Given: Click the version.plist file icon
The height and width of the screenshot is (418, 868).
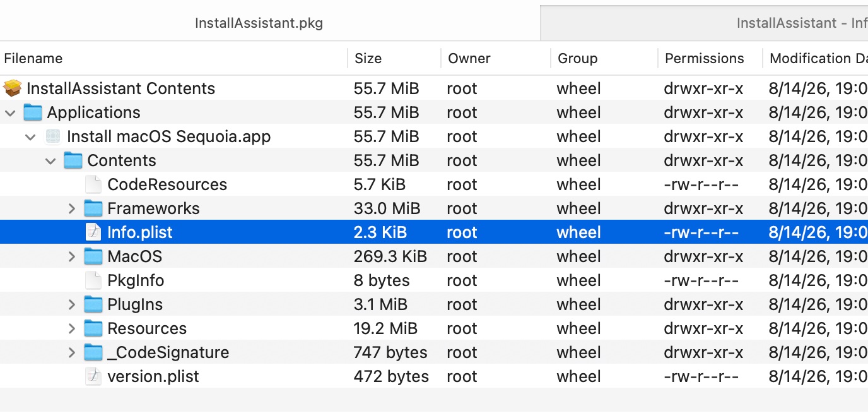Looking at the screenshot, I should 93,376.
